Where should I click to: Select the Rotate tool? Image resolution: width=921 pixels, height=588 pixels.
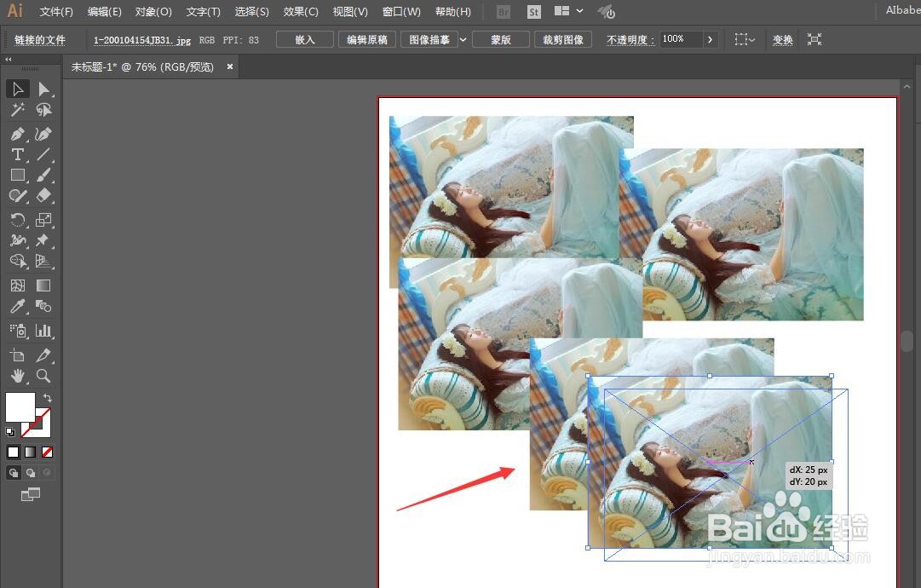pos(18,220)
